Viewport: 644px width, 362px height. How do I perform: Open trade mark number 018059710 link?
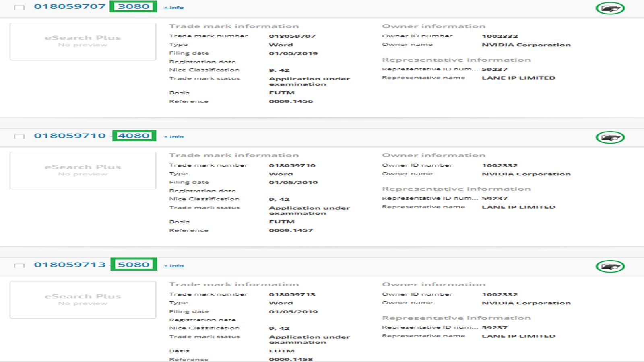click(x=70, y=136)
